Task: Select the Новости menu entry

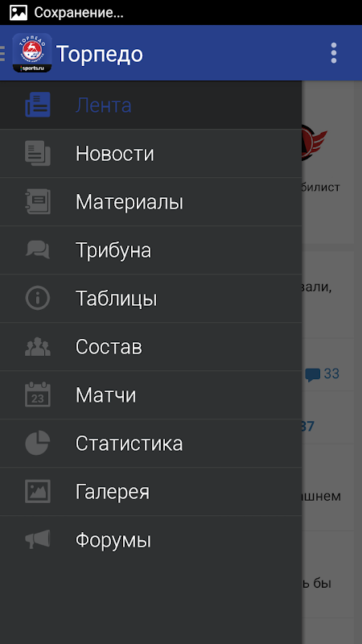Action: (x=150, y=154)
